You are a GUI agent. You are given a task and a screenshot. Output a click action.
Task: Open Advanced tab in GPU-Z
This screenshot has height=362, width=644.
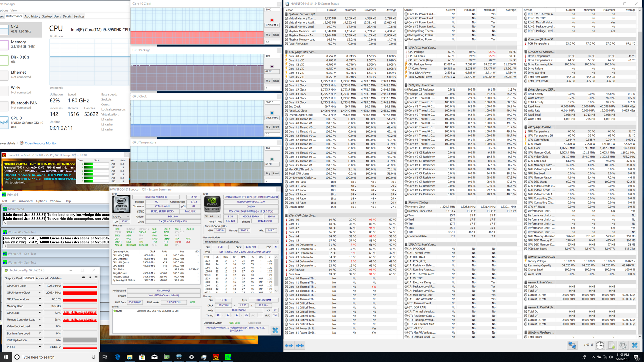click(x=42, y=278)
